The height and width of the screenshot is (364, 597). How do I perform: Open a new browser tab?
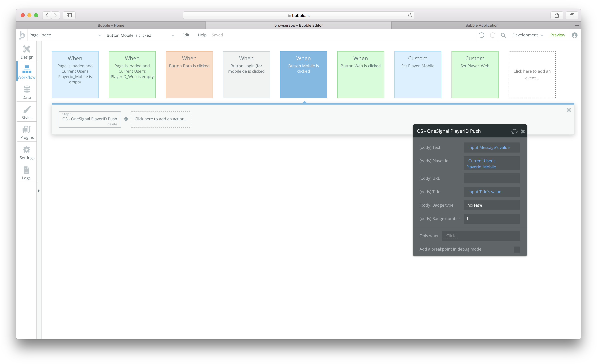577,25
